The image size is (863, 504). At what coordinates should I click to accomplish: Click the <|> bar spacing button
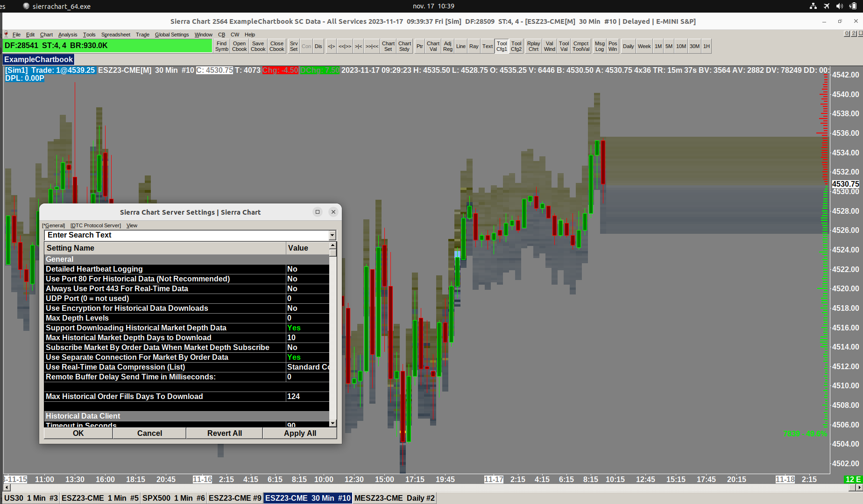click(x=331, y=46)
